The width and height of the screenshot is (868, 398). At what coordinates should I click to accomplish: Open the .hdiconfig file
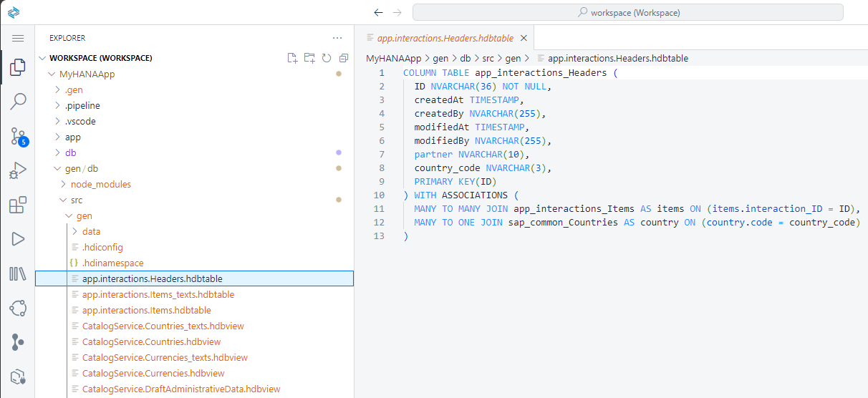pos(102,247)
